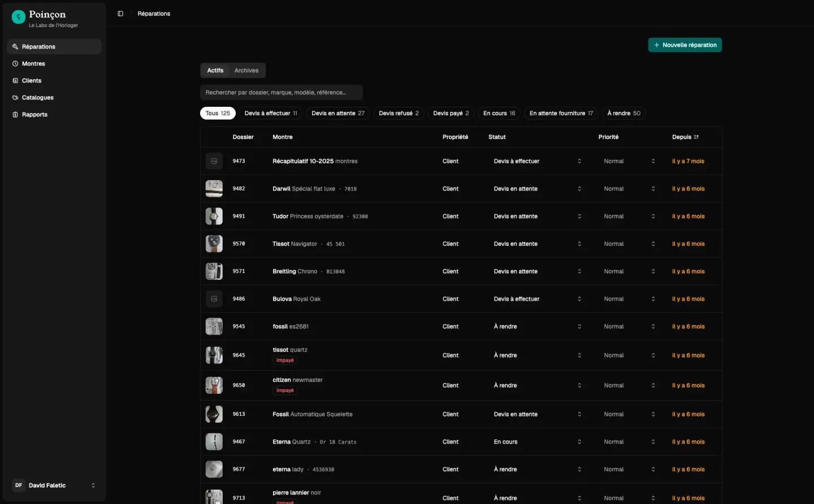Filter by Tous 125
Screen dimensions: 814x504
pos(218,113)
